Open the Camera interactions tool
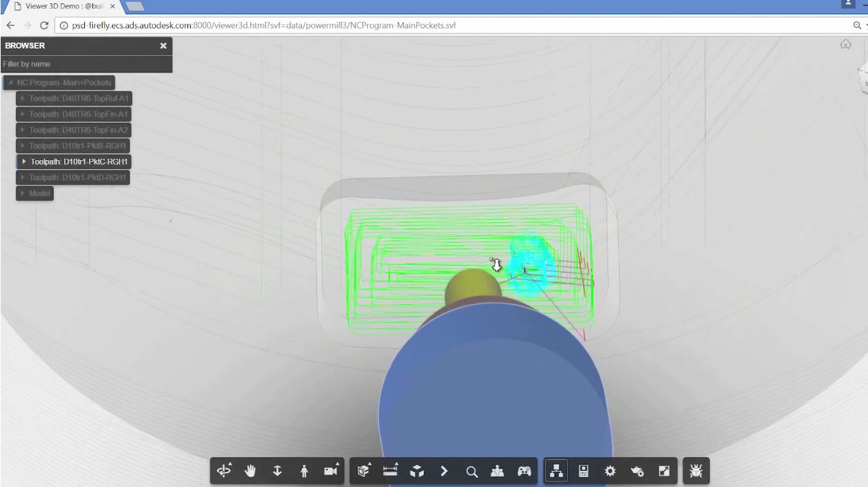Screen dimensions: 868x487 331,471
